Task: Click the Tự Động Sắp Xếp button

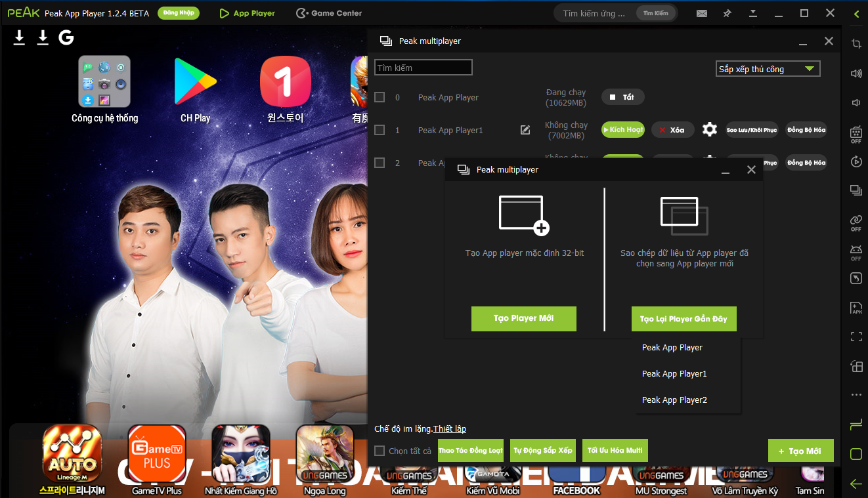Action: (543, 451)
